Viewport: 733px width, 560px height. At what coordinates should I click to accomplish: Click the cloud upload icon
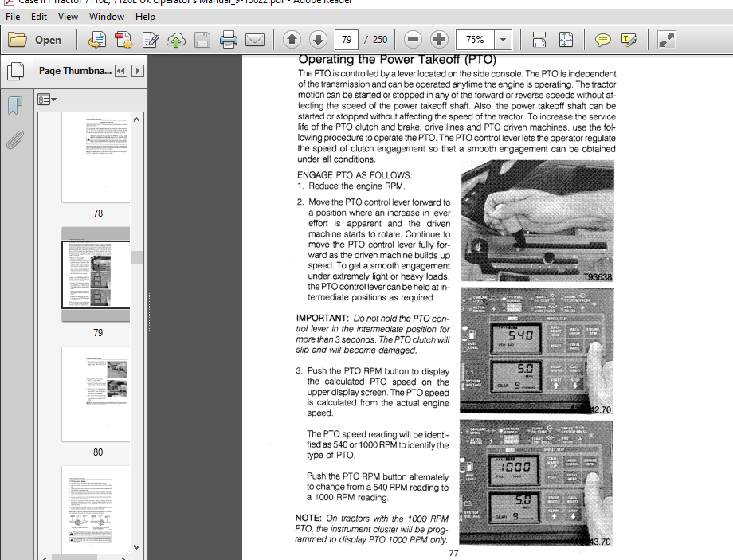176,40
